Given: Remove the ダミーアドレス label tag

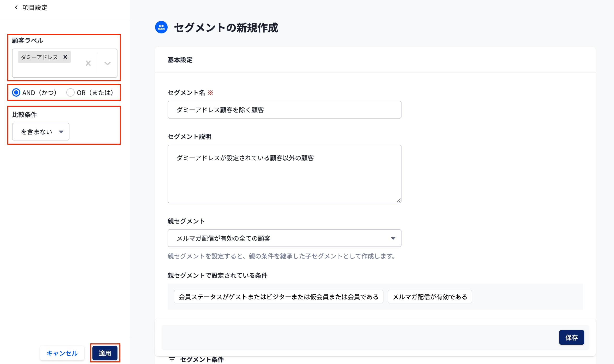Looking at the screenshot, I should (x=65, y=57).
